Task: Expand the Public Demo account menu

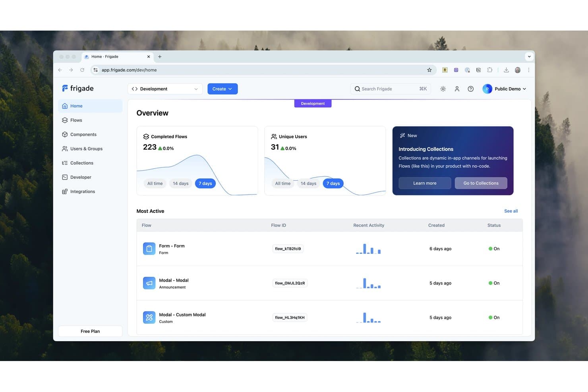Action: (x=505, y=89)
